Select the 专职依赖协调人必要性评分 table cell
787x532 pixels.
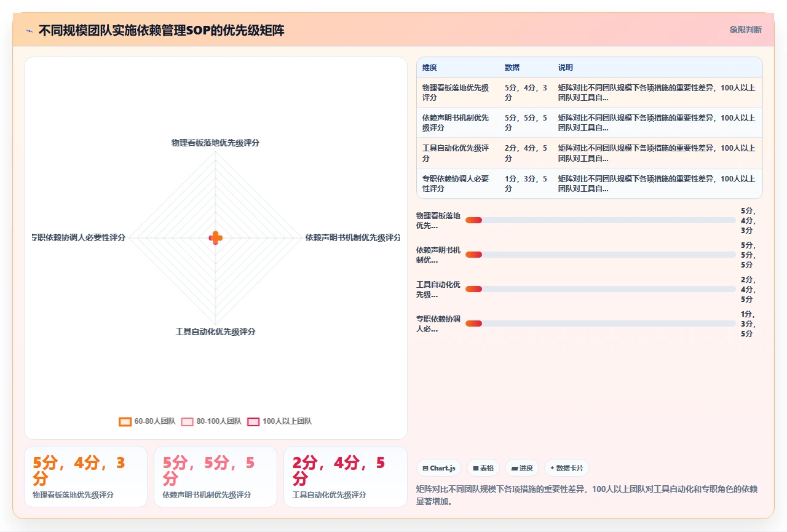point(457,183)
